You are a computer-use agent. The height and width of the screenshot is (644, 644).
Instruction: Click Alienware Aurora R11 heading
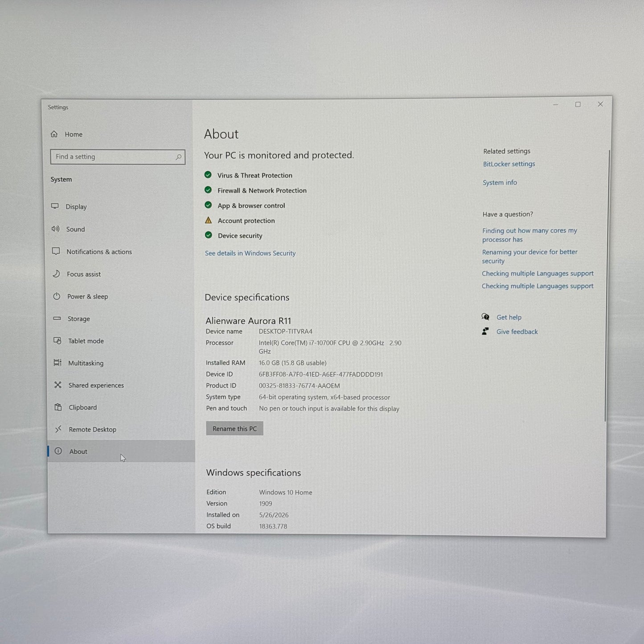pyautogui.click(x=248, y=320)
